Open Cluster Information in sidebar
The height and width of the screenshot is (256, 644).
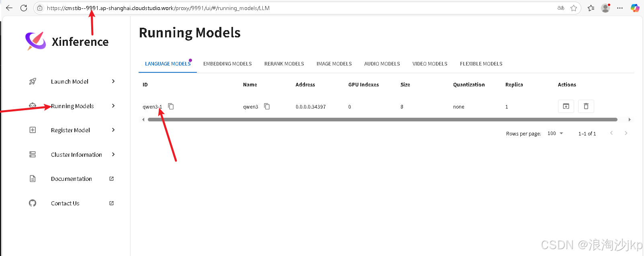point(76,155)
